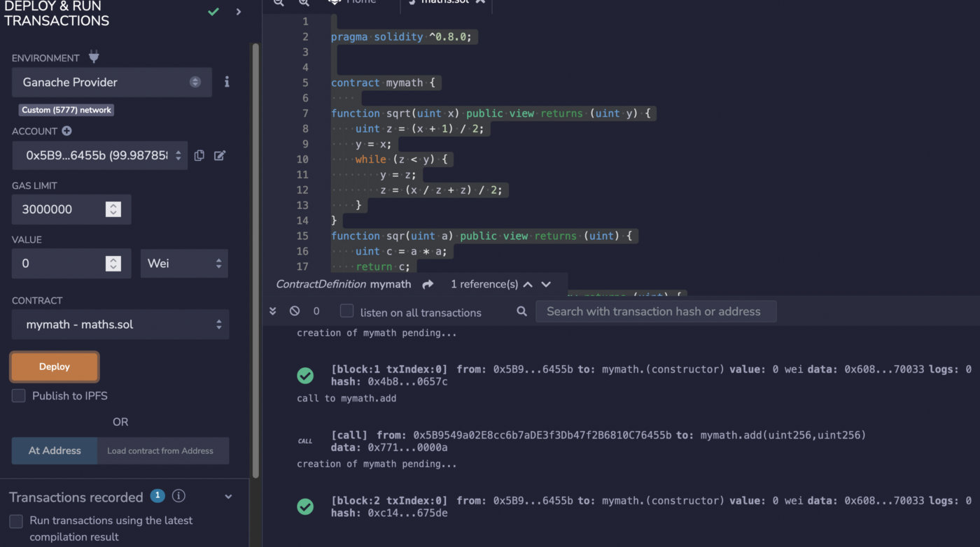Go to next reference with down chevron
The height and width of the screenshot is (547, 980).
click(546, 284)
